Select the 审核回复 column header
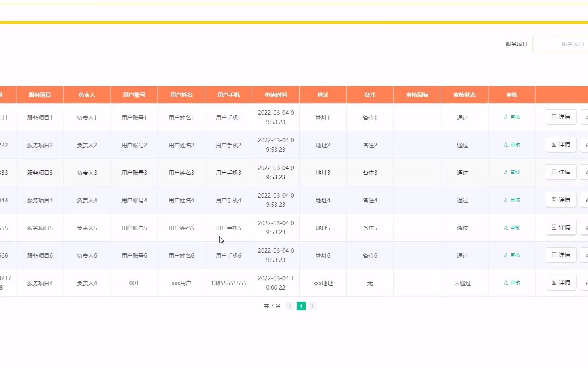The height and width of the screenshot is (368, 588). click(417, 95)
